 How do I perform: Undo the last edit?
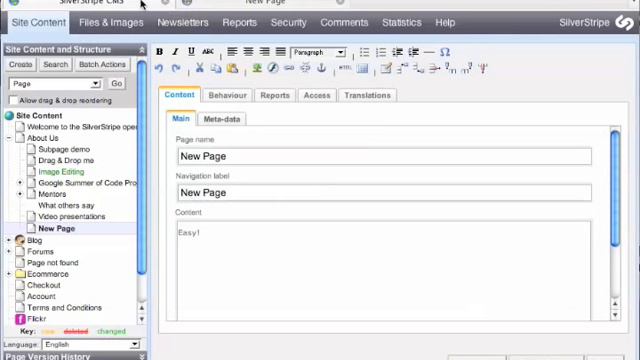point(159,68)
